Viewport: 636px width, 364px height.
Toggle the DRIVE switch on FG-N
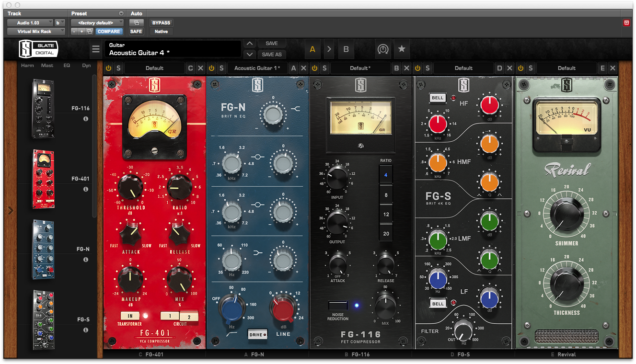click(x=257, y=334)
